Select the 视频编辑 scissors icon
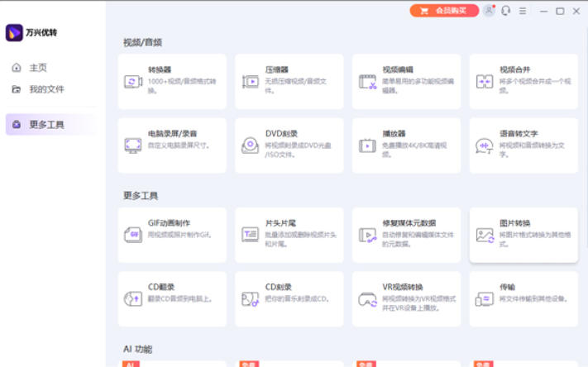The height and width of the screenshot is (367, 588). (x=367, y=81)
